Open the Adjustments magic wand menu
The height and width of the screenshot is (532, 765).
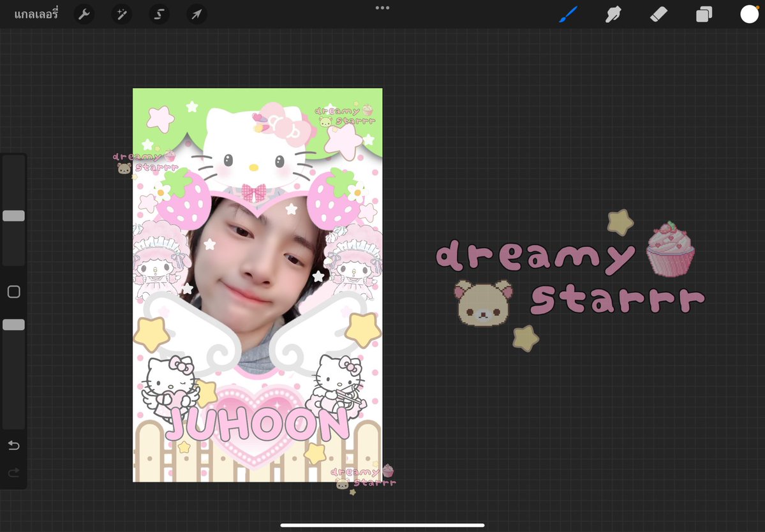pyautogui.click(x=121, y=14)
